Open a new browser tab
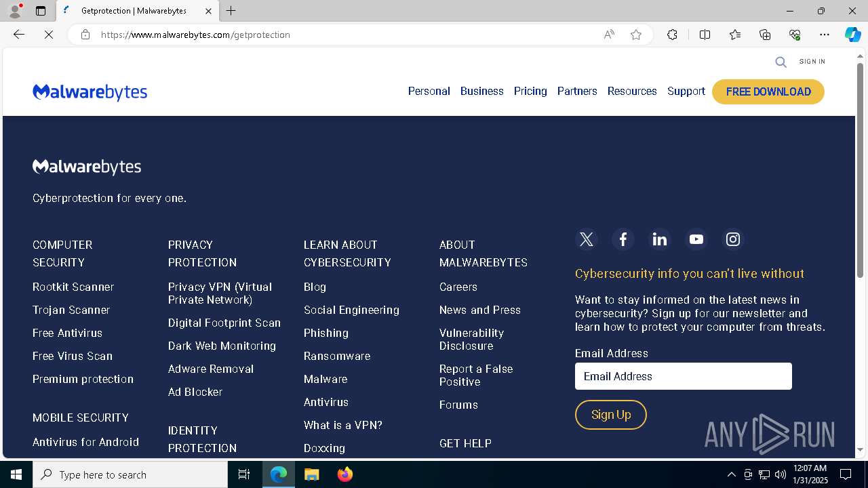 231,11
